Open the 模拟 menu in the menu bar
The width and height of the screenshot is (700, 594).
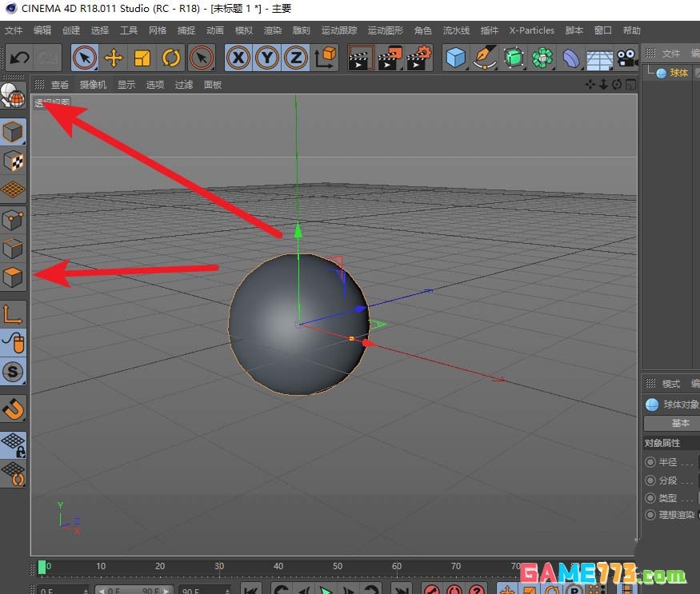click(x=243, y=30)
